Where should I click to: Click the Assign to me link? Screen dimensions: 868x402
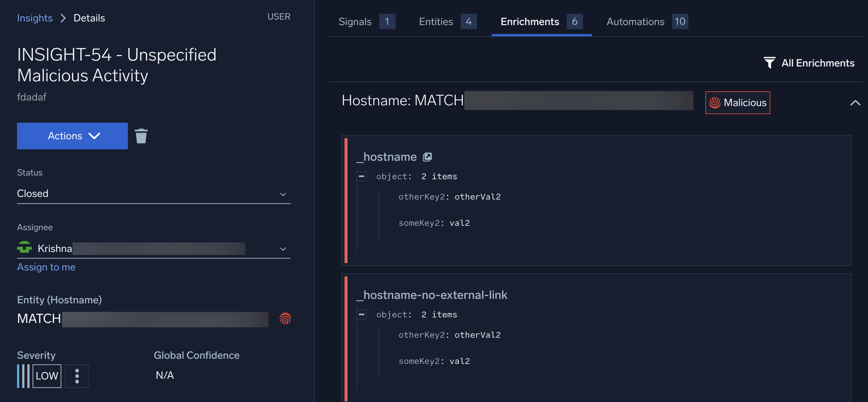pos(46,267)
